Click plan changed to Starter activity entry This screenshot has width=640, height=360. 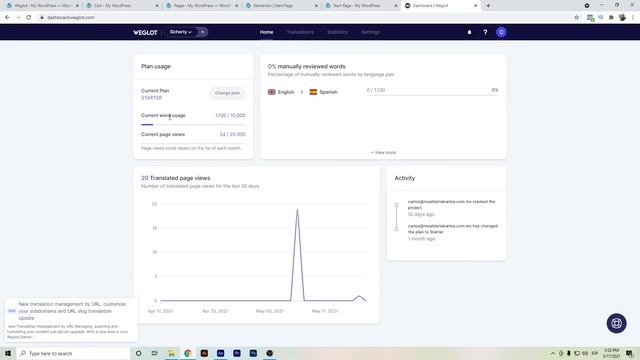[x=452, y=232]
